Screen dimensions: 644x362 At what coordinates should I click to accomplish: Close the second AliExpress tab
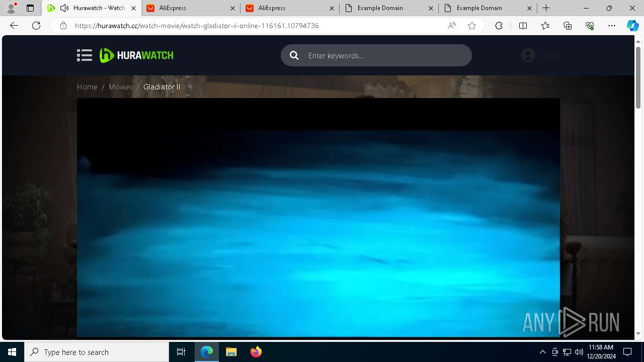point(332,8)
